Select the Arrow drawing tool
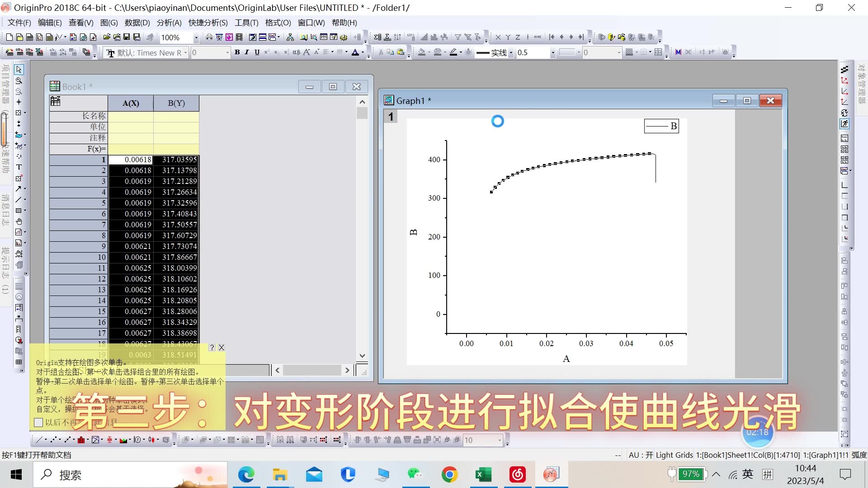This screenshot has width=868, height=488. click(x=18, y=189)
